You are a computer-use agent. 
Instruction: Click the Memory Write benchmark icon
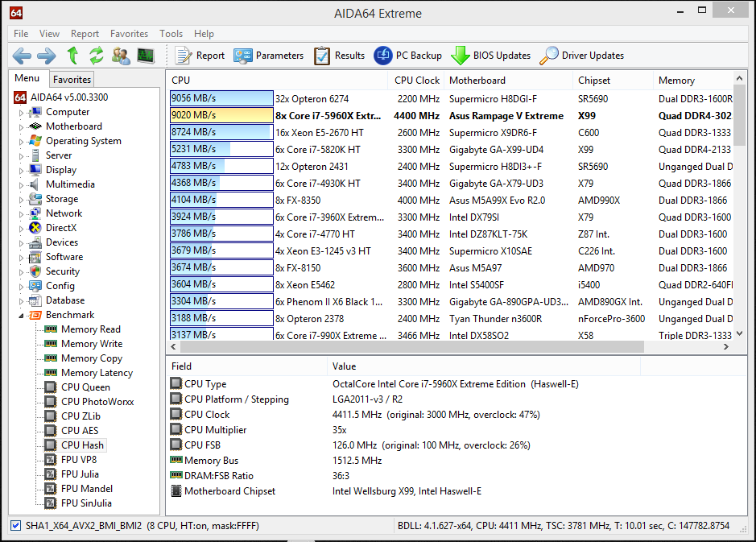click(51, 344)
